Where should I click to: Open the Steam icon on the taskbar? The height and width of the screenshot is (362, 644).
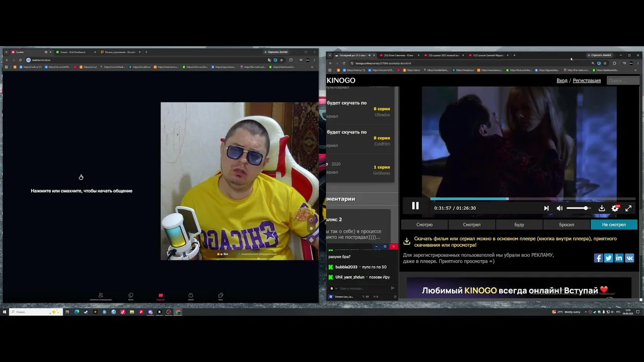click(86, 312)
